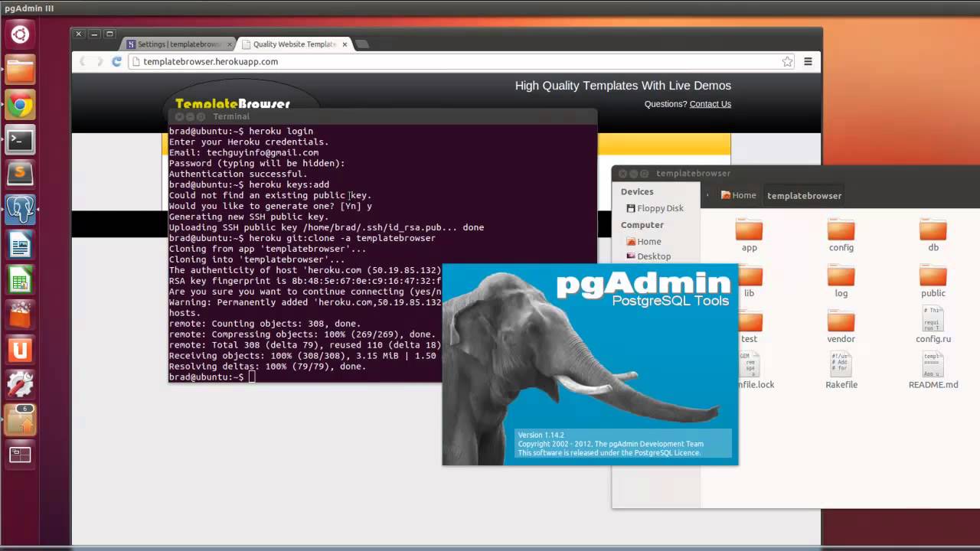Click Chrome's back arrow
Screen dimensions: 980x551
click(82, 61)
